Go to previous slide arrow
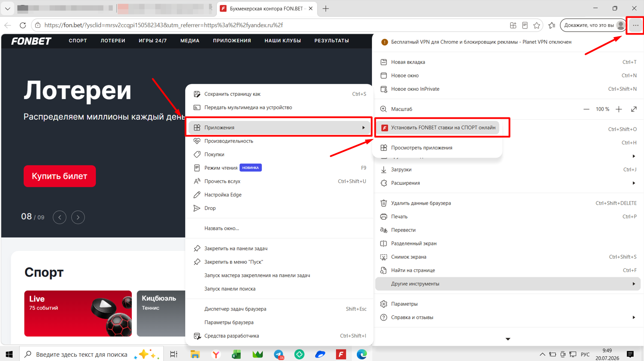Screen dimensions: 644x361 coord(60,217)
